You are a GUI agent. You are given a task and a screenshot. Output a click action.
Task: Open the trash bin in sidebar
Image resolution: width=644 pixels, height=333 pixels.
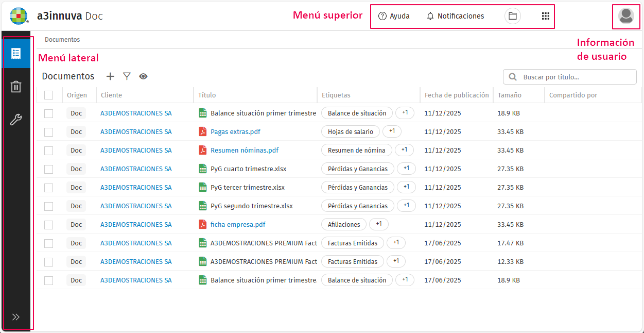(16, 87)
